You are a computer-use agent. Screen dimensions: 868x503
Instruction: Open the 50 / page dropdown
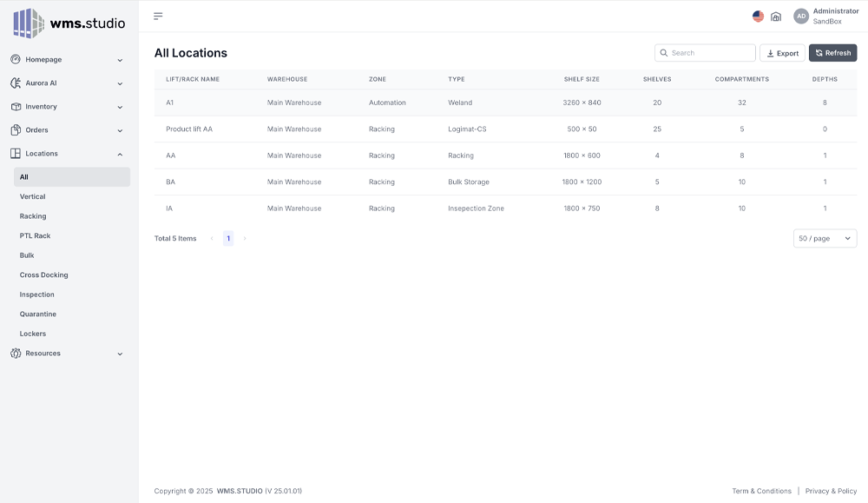point(825,238)
